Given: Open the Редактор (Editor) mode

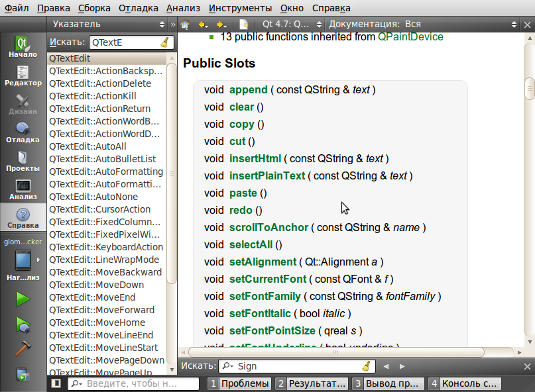Looking at the screenshot, I should [x=23, y=75].
